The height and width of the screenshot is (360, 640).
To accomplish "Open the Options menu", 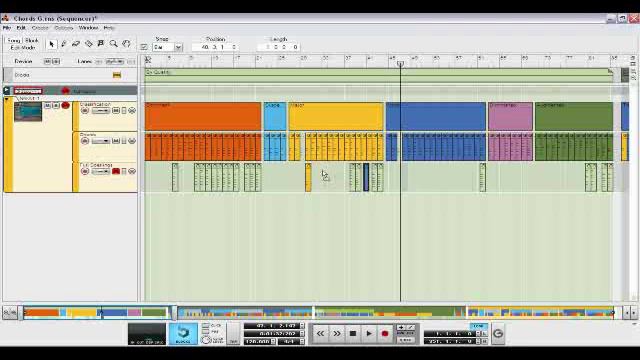I will coord(64,28).
